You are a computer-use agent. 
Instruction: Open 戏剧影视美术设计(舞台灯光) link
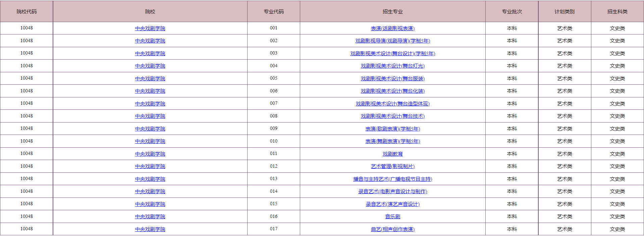coord(392,66)
